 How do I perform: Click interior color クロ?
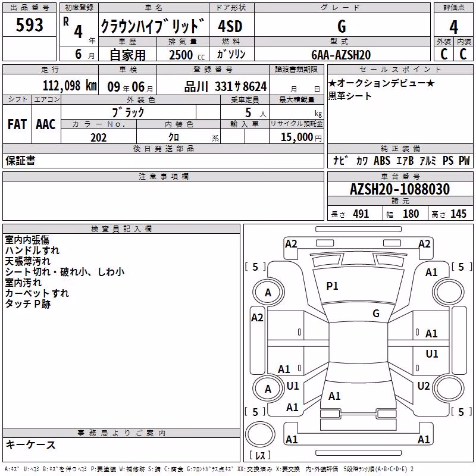174,137
